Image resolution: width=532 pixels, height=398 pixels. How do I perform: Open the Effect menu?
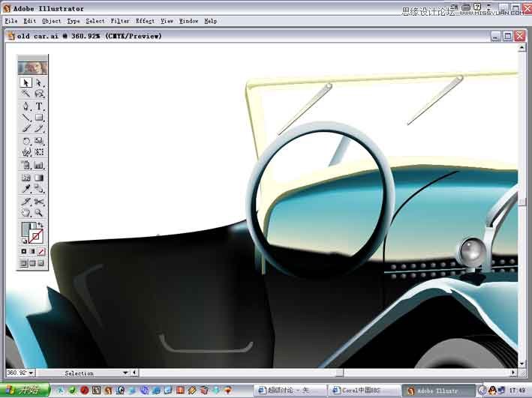pyautogui.click(x=145, y=21)
